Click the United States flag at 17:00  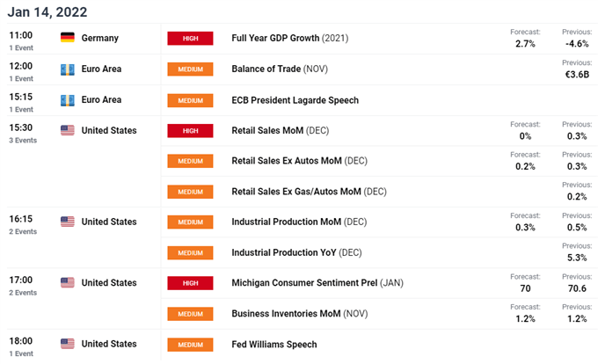click(68, 282)
